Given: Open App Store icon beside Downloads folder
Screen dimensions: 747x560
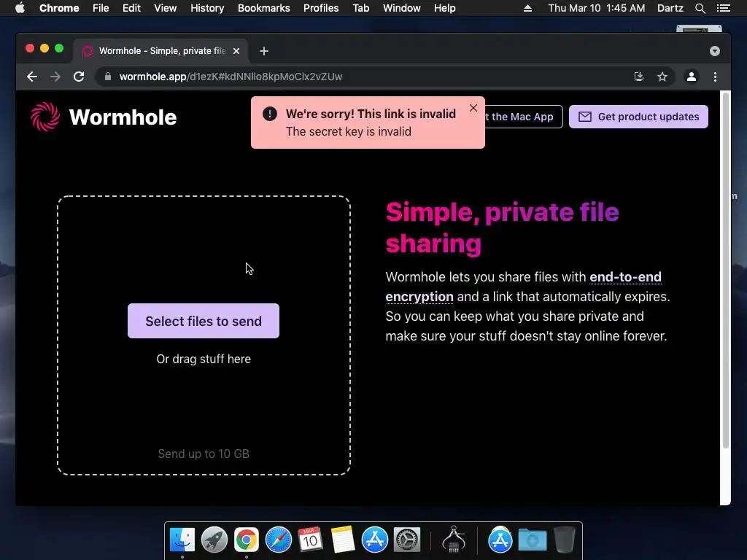Looking at the screenshot, I should point(500,540).
